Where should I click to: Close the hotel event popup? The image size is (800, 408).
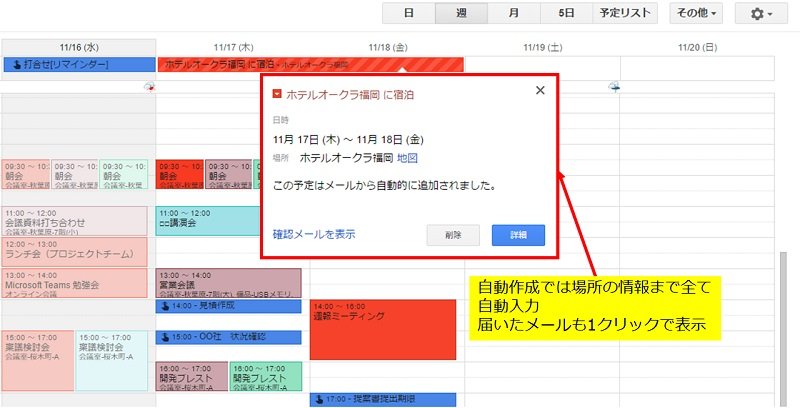(540, 90)
